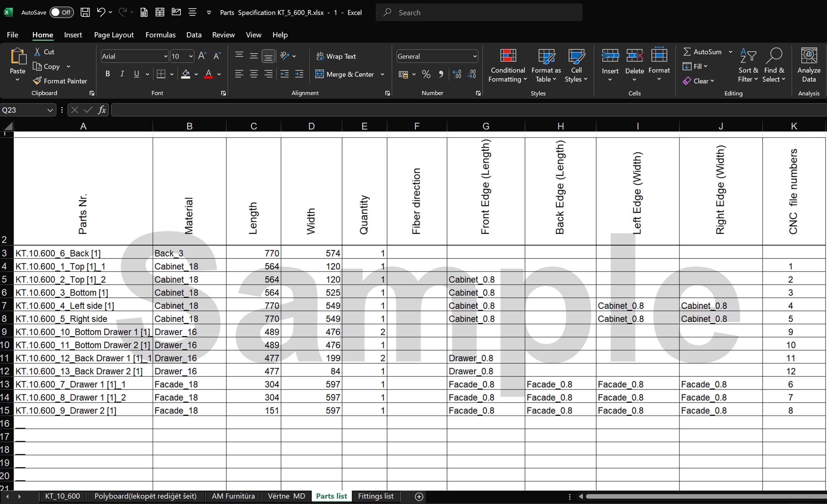Turn the AutoSave switch on
Image resolution: width=827 pixels, height=504 pixels.
[x=62, y=12]
